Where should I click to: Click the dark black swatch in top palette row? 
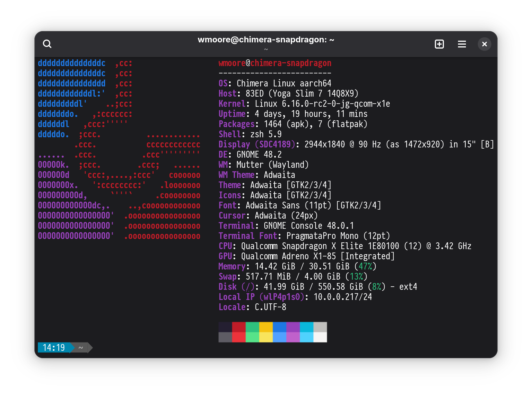[225, 327]
